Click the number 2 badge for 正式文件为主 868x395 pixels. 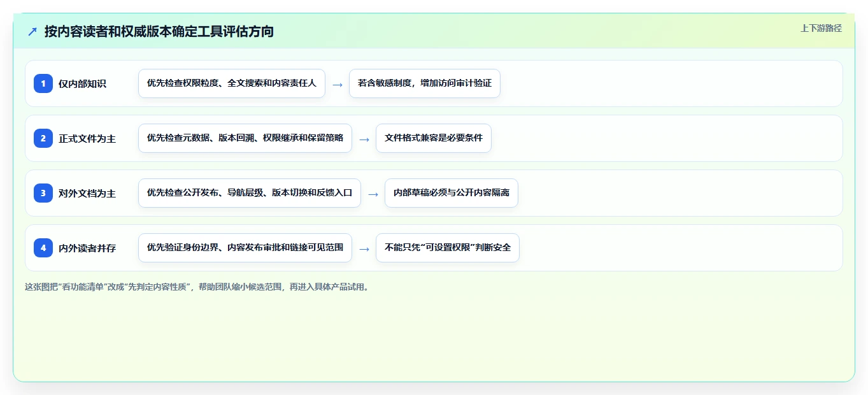(x=43, y=138)
